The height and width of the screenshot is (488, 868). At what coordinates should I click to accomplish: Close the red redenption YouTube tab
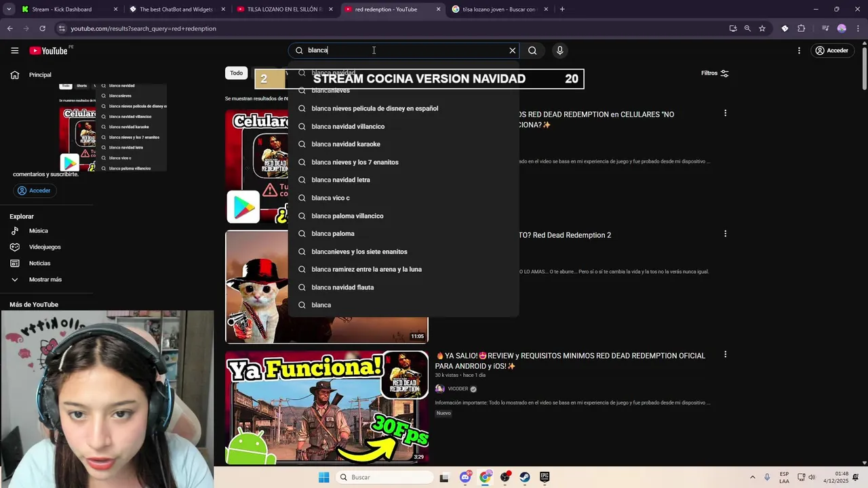pyautogui.click(x=438, y=9)
